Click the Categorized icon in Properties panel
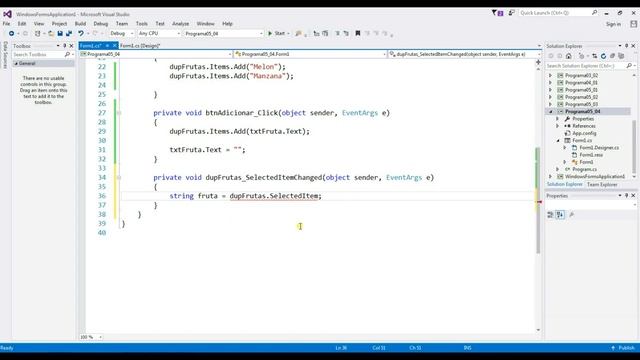 550,215
